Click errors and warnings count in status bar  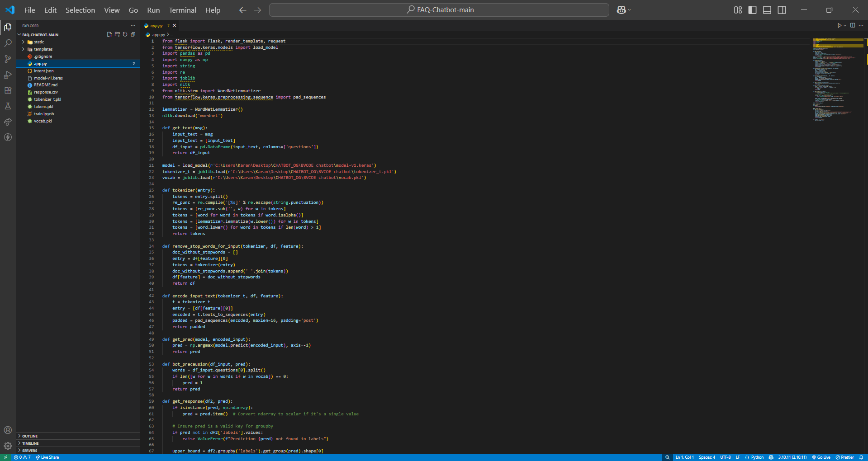(22, 457)
